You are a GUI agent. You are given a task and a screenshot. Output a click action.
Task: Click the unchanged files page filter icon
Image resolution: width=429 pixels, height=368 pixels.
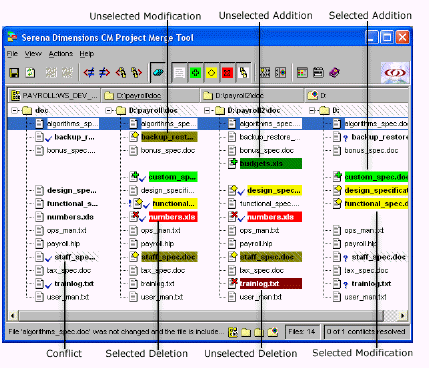coord(179,73)
